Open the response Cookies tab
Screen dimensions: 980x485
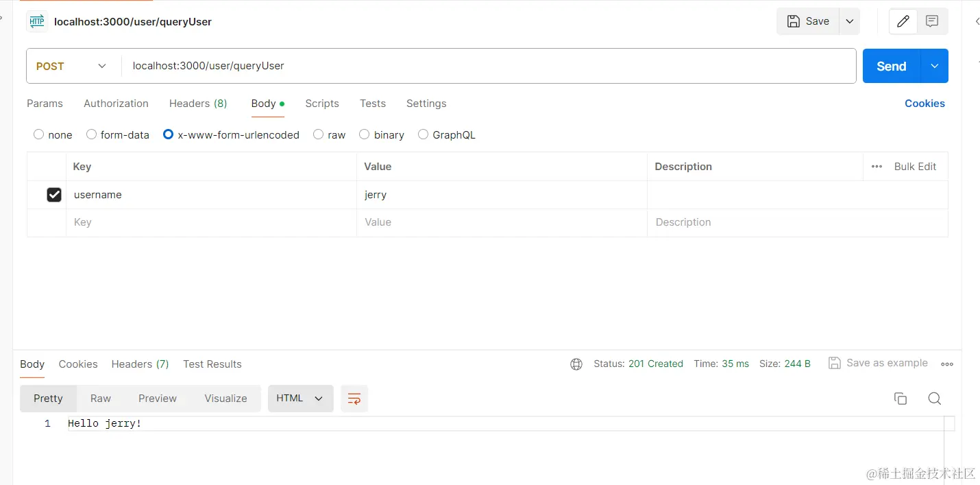point(78,364)
